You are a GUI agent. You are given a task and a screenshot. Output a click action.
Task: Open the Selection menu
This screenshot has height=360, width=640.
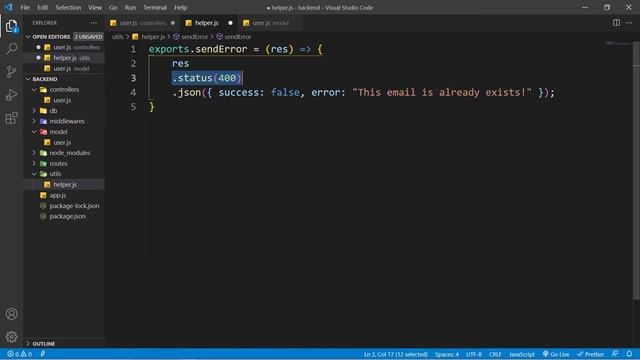coord(68,7)
